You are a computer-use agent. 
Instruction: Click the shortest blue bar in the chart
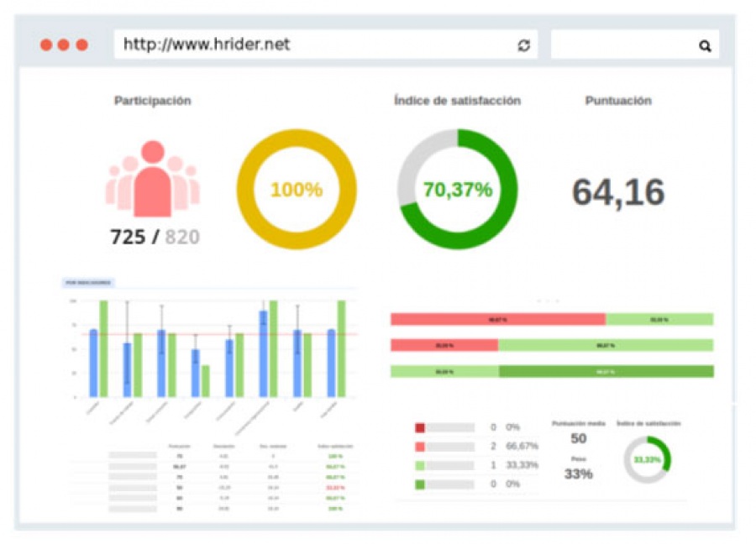coord(195,373)
